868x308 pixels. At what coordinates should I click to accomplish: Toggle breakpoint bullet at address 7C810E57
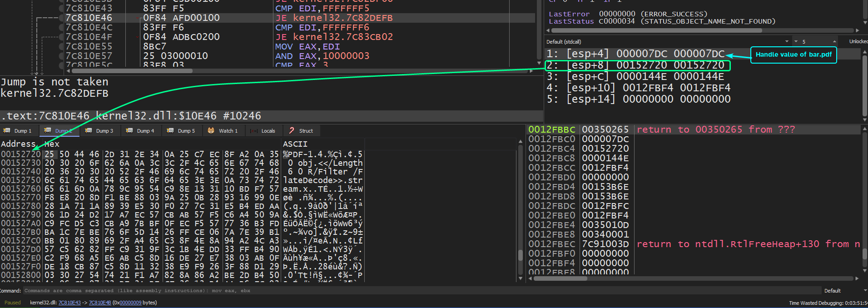click(62, 56)
